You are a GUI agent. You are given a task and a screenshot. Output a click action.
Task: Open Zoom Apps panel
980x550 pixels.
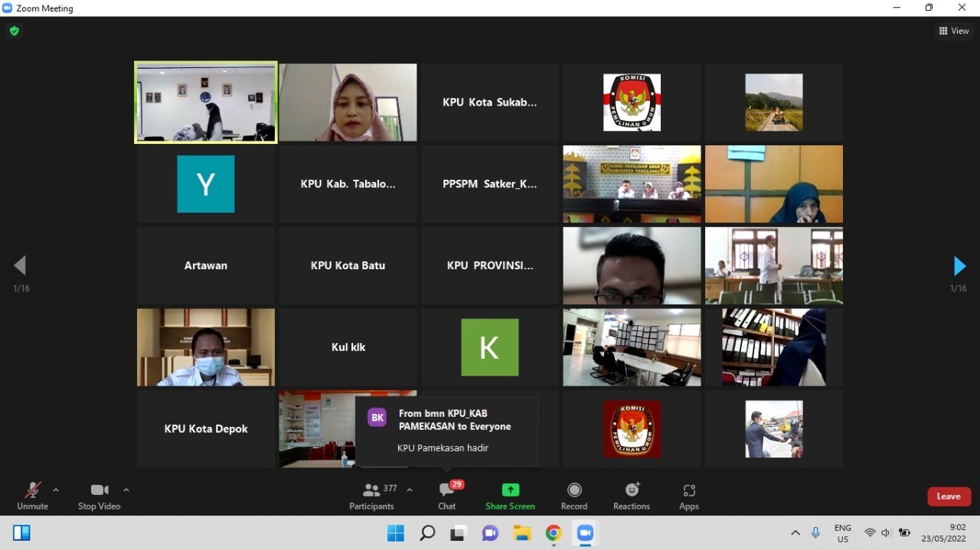pyautogui.click(x=689, y=496)
